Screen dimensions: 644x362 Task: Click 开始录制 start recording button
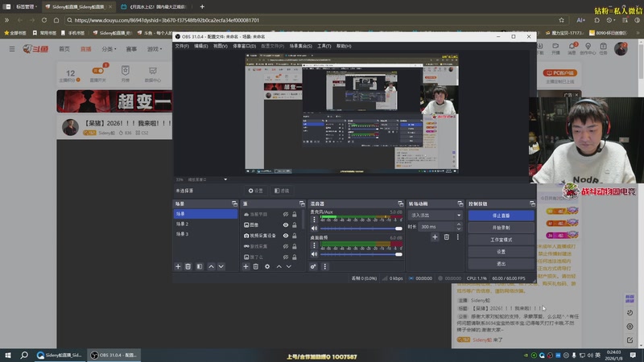point(501,228)
